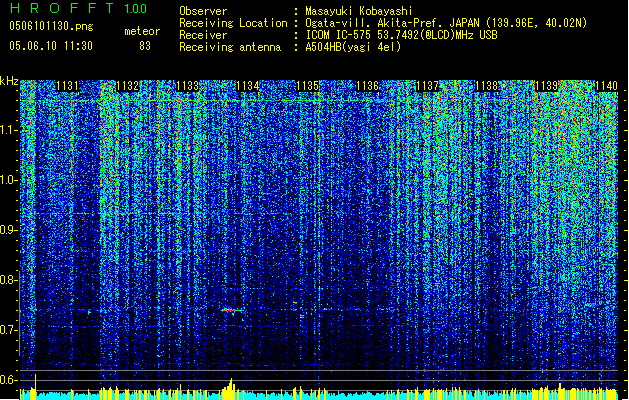Click the HROFFT 1.0.0 title text
The image size is (629, 400).
[78, 8]
